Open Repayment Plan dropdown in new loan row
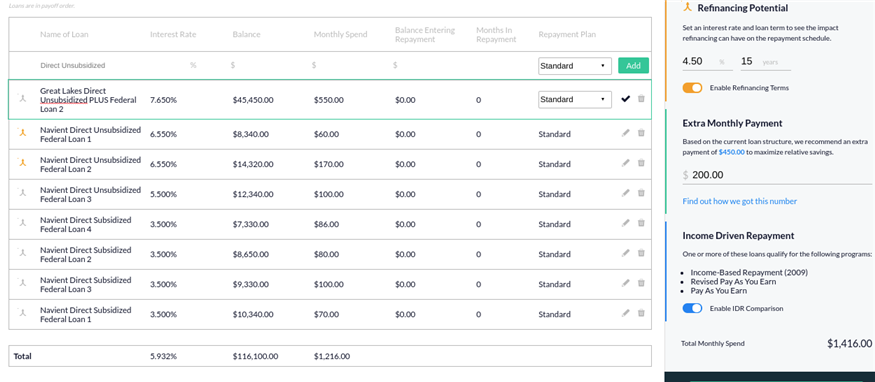This screenshot has height=382, width=875. (x=575, y=66)
